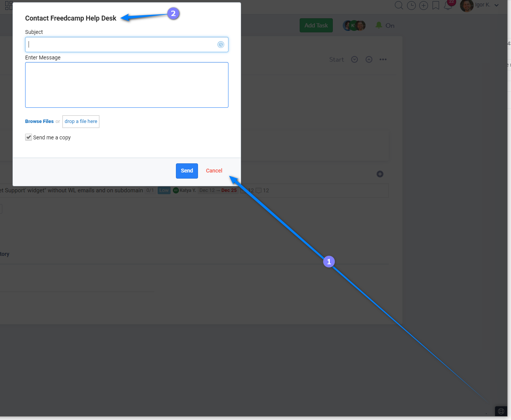
Task: Toggle the green bell notifications On switch
Action: [385, 26]
